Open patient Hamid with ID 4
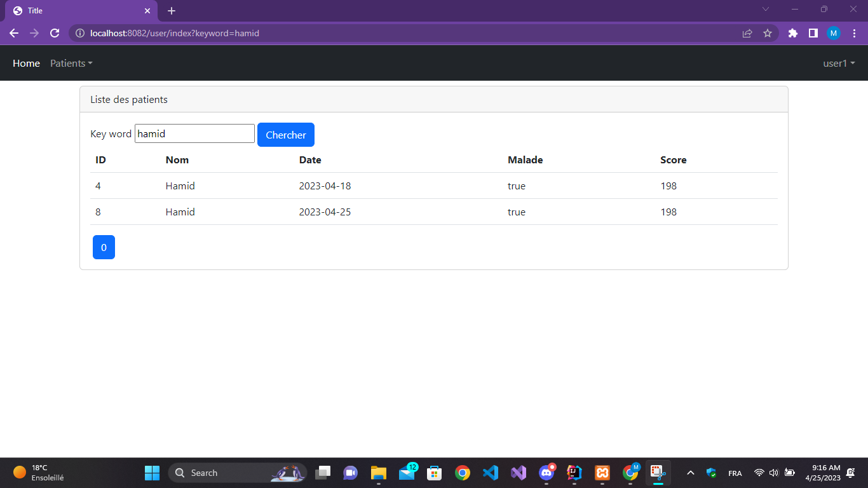The width and height of the screenshot is (868, 488). pyautogui.click(x=180, y=186)
